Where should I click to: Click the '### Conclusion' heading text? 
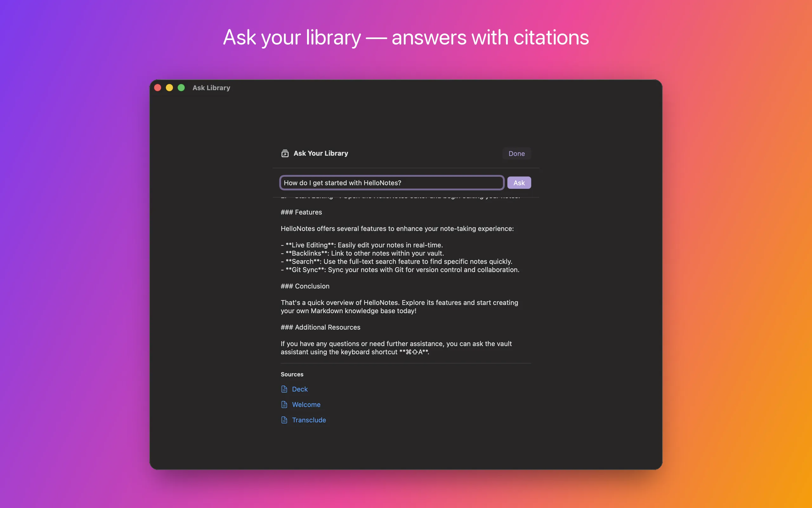click(305, 286)
